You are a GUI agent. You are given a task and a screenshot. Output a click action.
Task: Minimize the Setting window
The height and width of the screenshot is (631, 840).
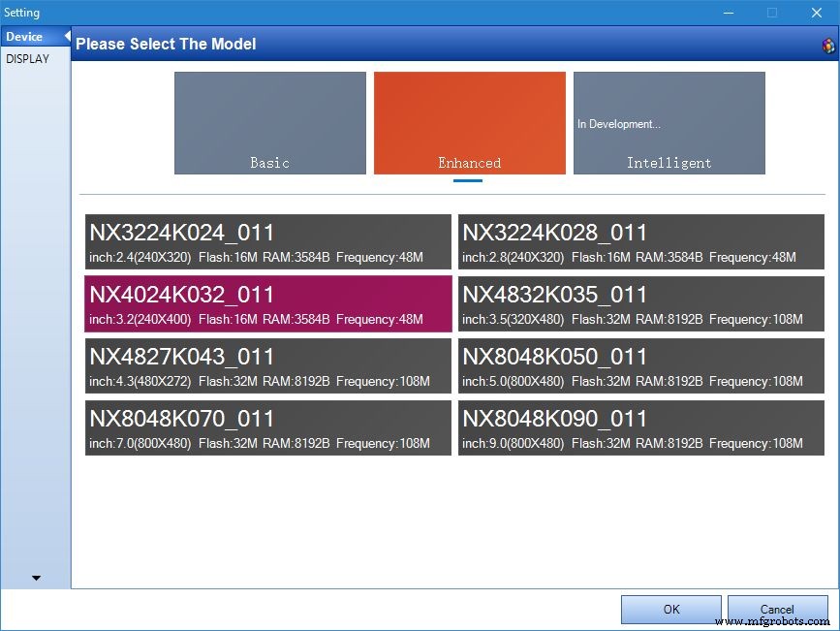[728, 13]
